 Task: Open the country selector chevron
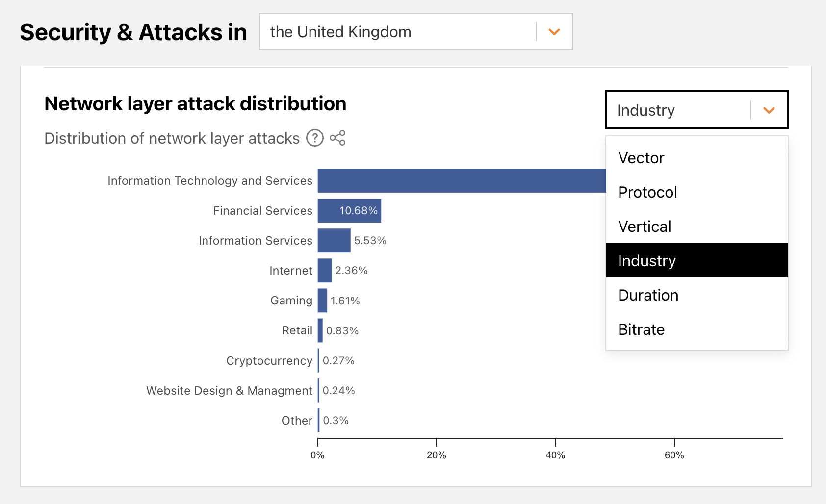(554, 32)
